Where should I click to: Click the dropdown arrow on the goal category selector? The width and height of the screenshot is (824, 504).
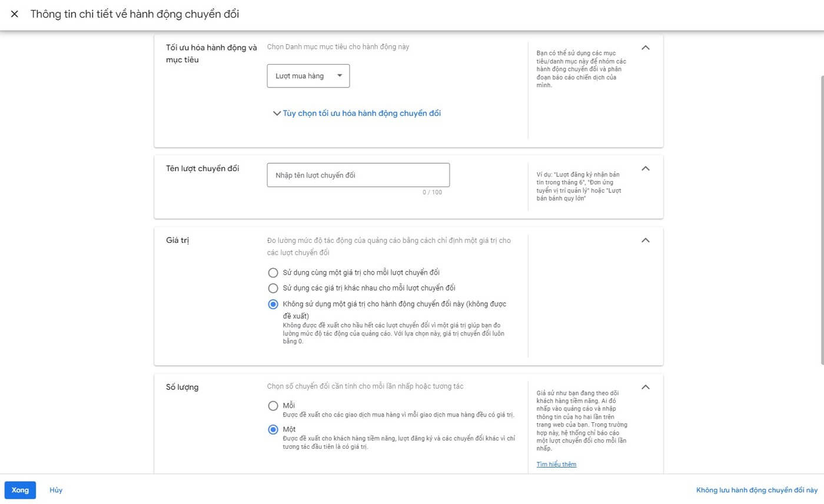(x=340, y=75)
